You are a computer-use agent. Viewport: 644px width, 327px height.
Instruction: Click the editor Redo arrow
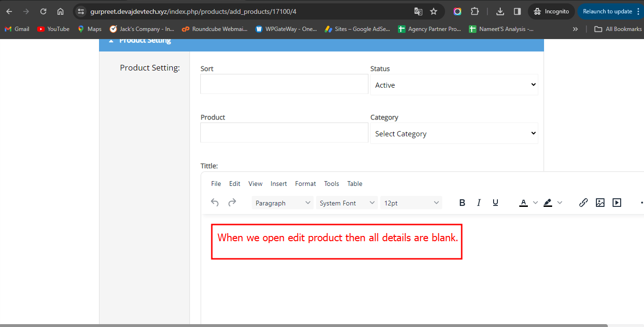pyautogui.click(x=232, y=203)
